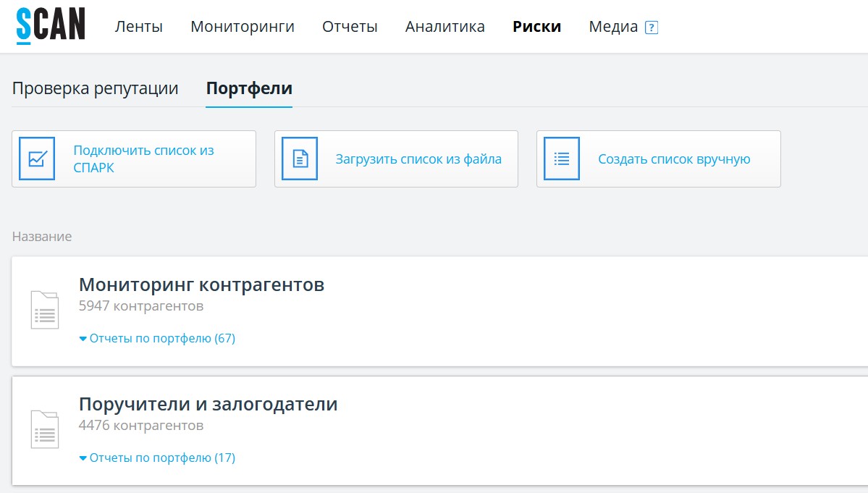Select the Портфели tab

[x=249, y=88]
